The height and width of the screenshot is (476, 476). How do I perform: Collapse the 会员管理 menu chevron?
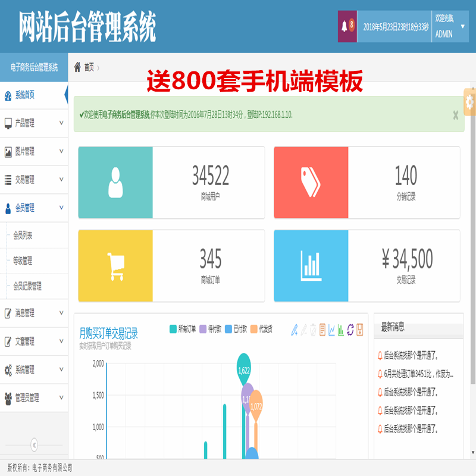click(x=61, y=208)
